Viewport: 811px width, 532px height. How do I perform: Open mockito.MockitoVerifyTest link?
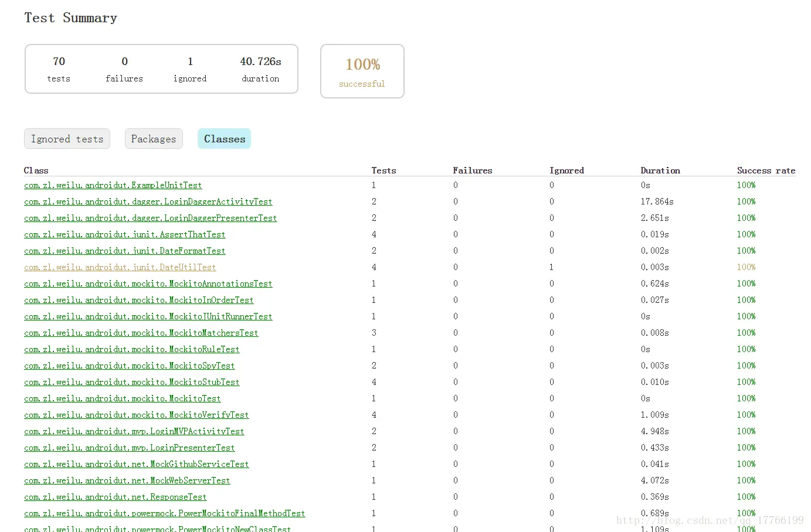click(137, 415)
